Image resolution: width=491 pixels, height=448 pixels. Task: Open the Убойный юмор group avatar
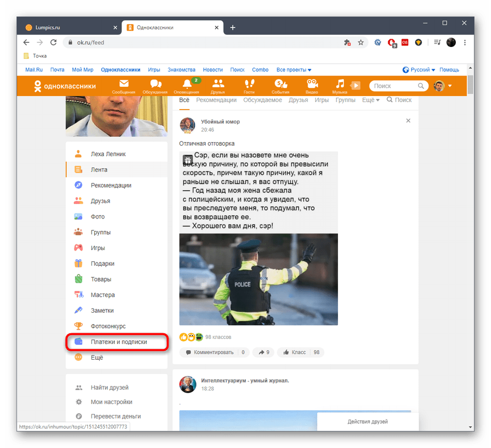click(x=188, y=126)
